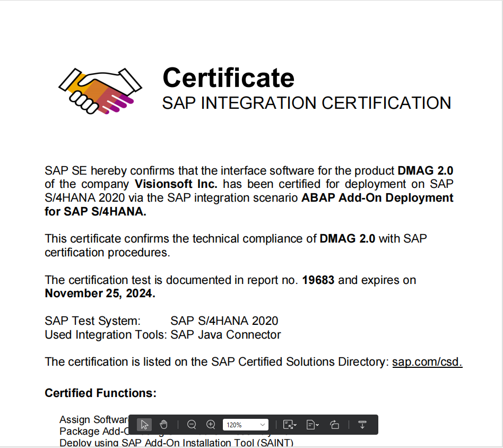The width and height of the screenshot is (503, 448).
Task: Open the sap.com/csd link
Action: pos(427,362)
